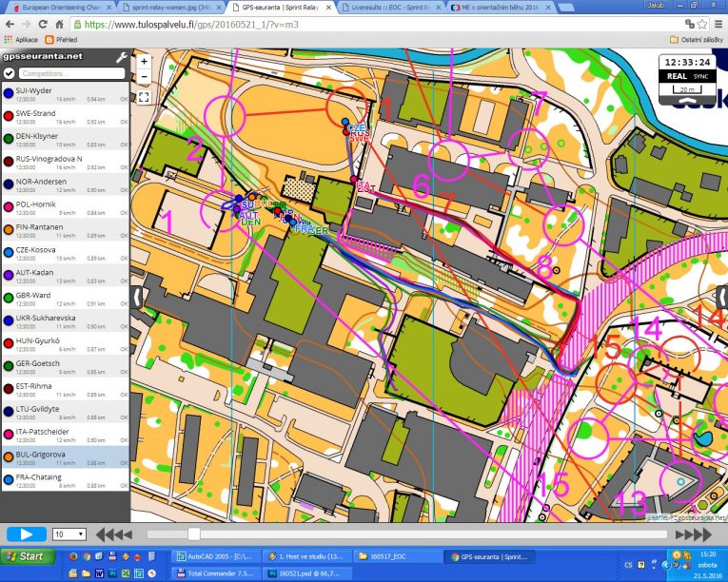Select highlighted BUL-Grigorova row
The height and width of the screenshot is (582, 728).
(66, 457)
